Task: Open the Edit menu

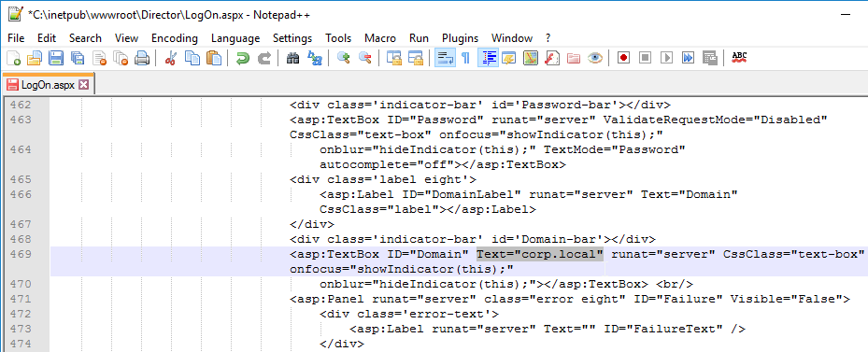Action: [x=47, y=38]
